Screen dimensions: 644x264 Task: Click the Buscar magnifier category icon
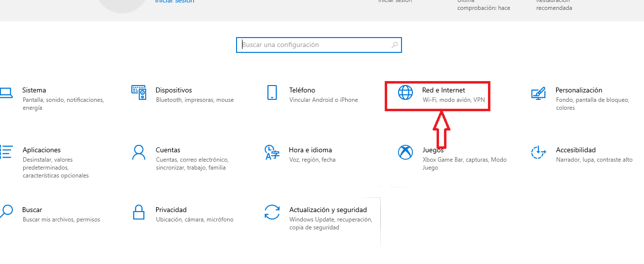[x=6, y=212]
